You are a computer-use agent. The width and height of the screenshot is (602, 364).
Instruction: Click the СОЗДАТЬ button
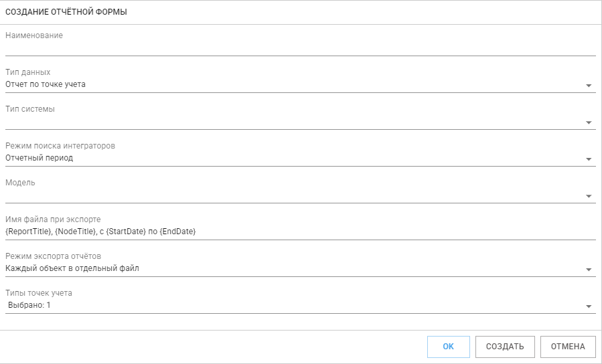point(505,347)
